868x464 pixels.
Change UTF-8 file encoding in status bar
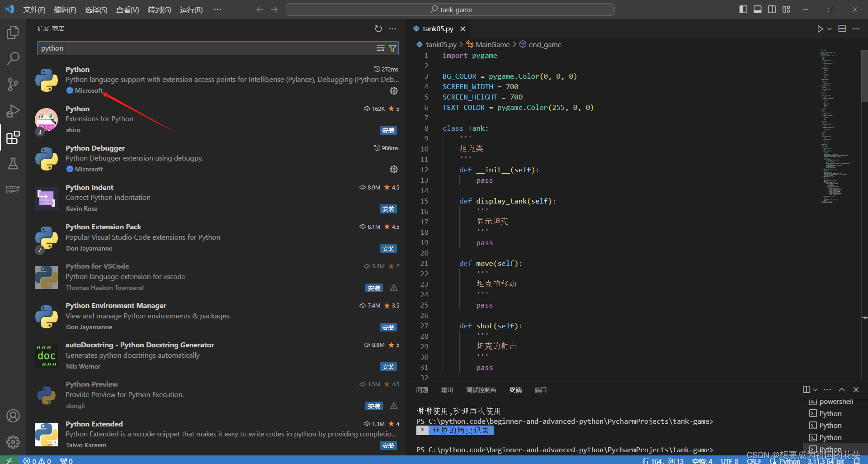[730, 461]
